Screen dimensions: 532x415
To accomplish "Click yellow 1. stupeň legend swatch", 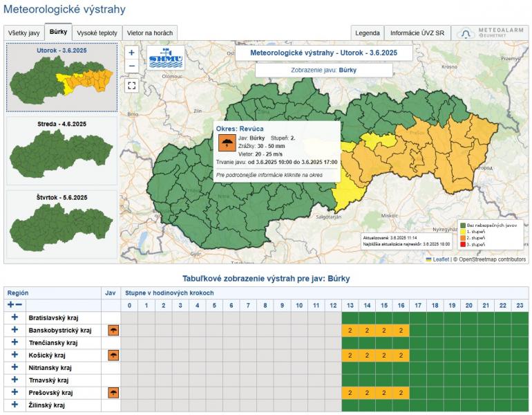I will pos(462,232).
